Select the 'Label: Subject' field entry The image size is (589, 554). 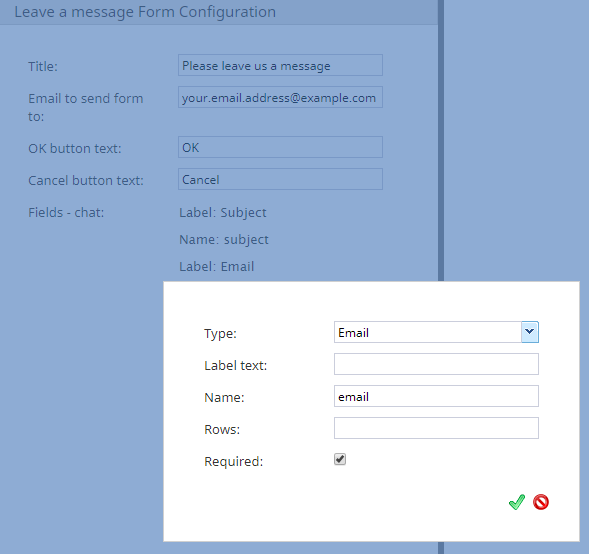point(223,213)
